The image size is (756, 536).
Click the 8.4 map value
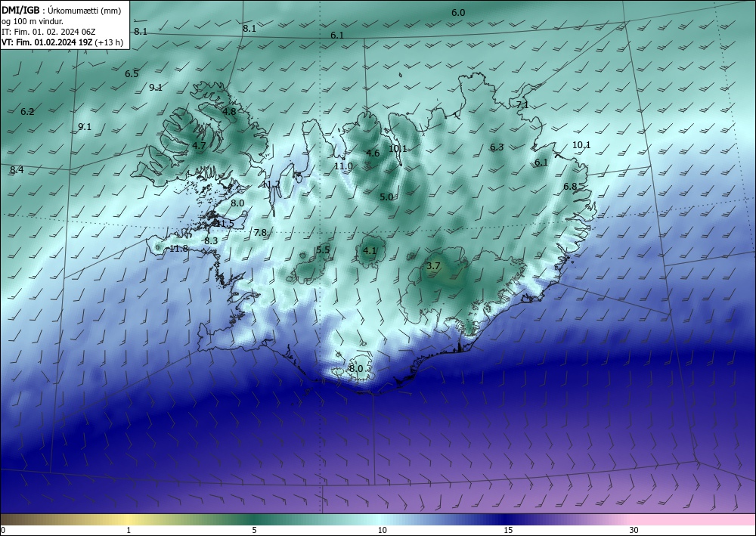17,169
